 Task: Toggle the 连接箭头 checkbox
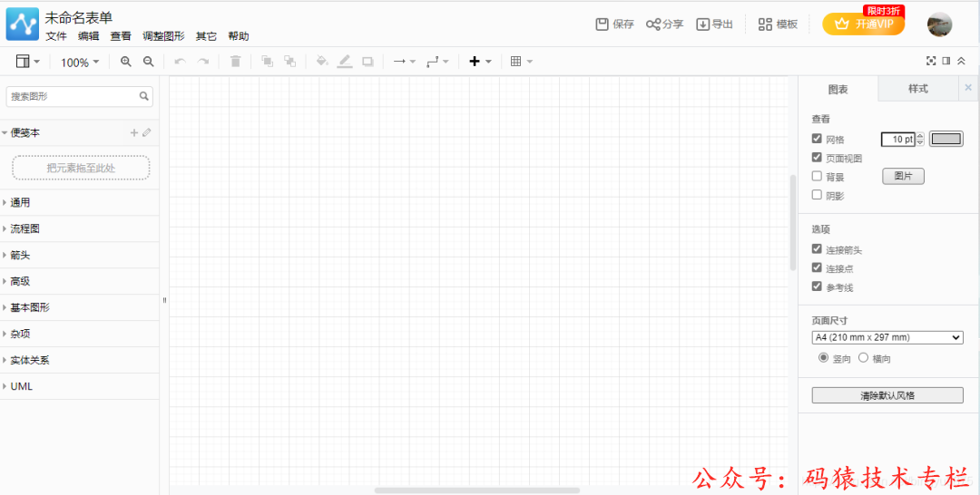(817, 249)
